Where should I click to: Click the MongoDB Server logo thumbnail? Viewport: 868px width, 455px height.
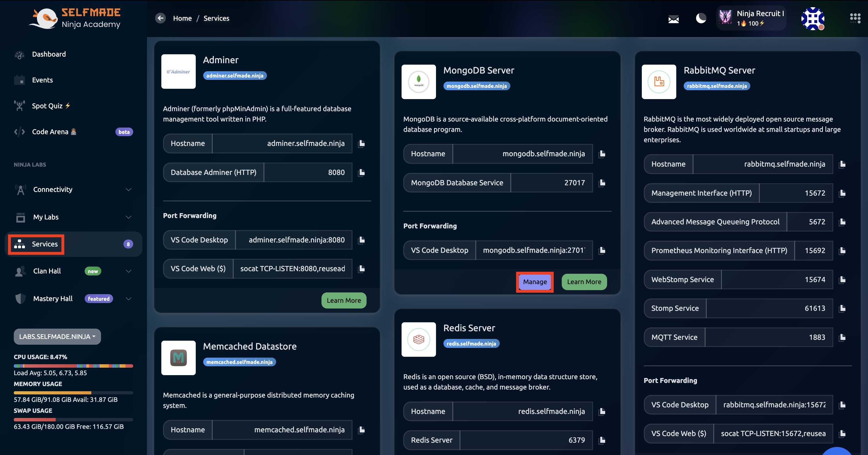point(418,82)
